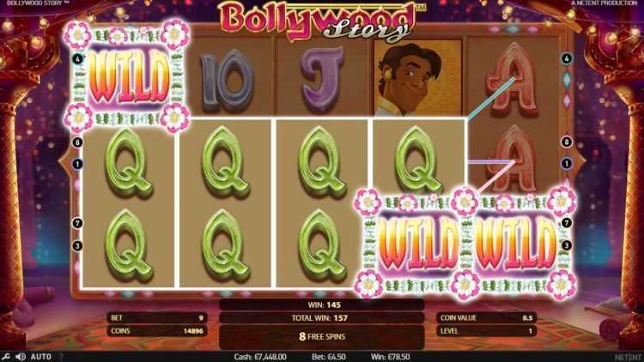Select payline 8 marker on left side

coord(77,142)
